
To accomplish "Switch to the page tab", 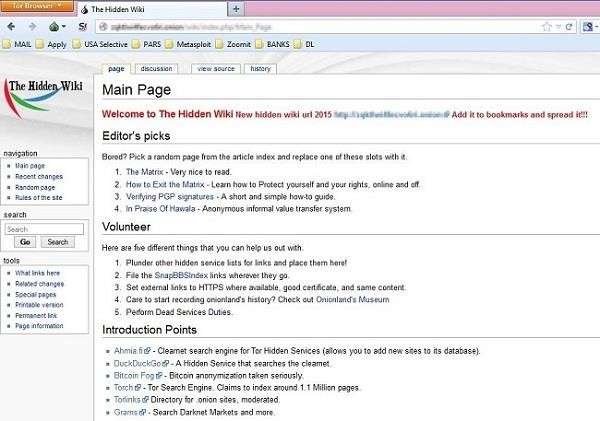I will (116, 69).
